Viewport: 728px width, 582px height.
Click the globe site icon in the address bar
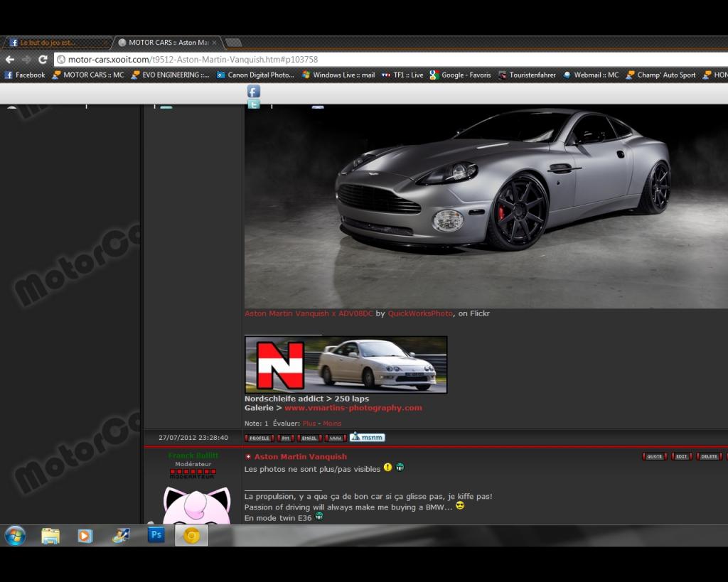(61, 60)
